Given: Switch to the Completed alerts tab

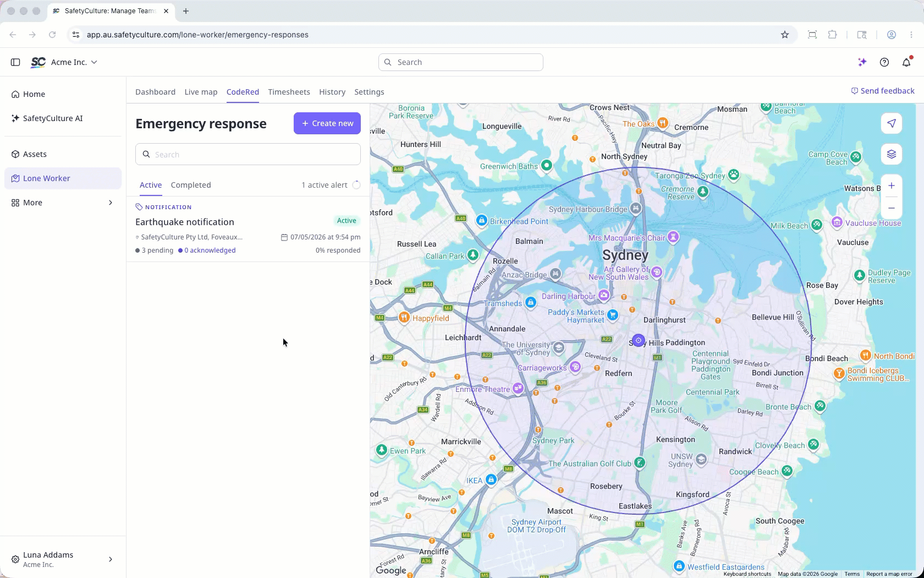Looking at the screenshot, I should (191, 185).
